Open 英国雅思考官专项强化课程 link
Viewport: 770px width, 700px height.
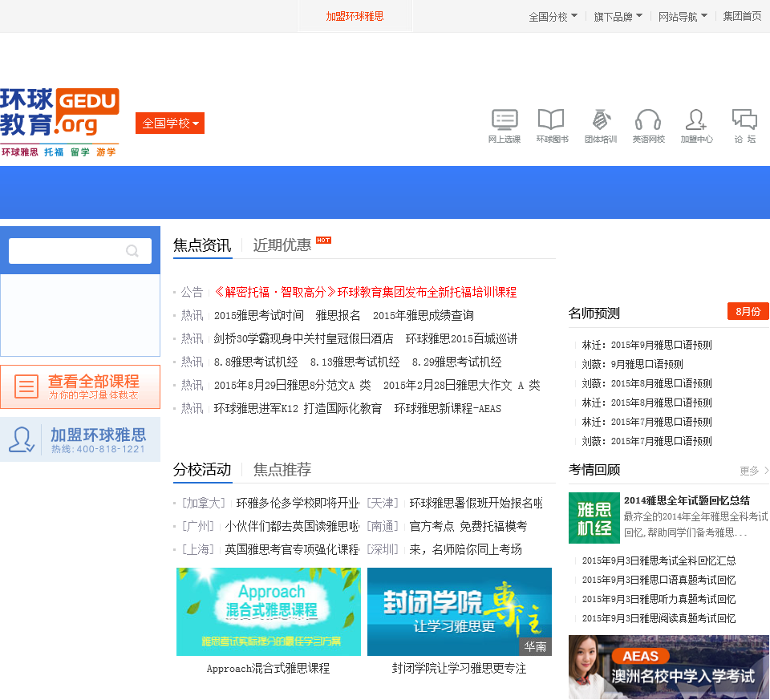pos(292,549)
